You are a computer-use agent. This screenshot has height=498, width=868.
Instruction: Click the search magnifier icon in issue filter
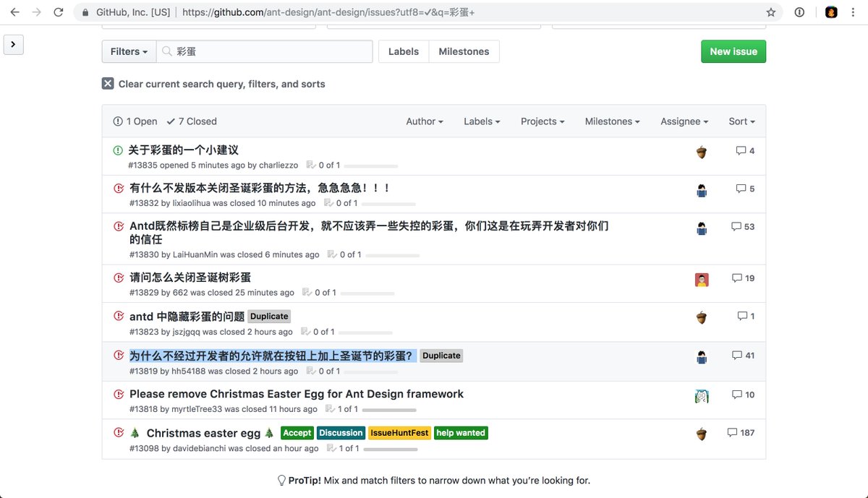tap(167, 51)
